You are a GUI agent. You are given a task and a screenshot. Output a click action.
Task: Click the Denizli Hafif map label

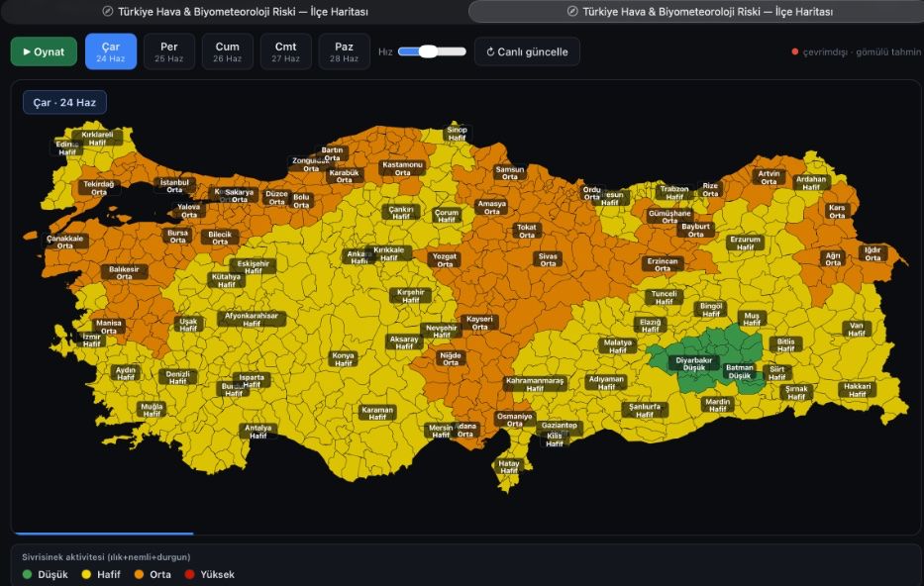click(x=177, y=377)
